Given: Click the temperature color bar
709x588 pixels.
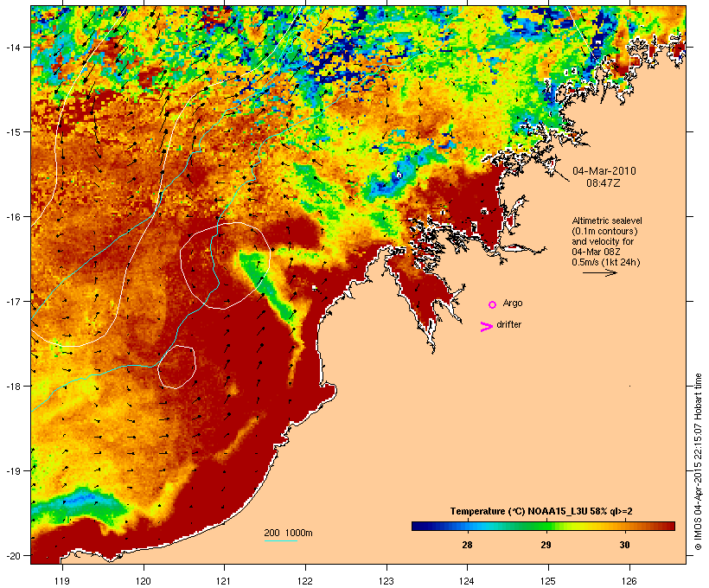Looking at the screenshot, I should point(543,526).
